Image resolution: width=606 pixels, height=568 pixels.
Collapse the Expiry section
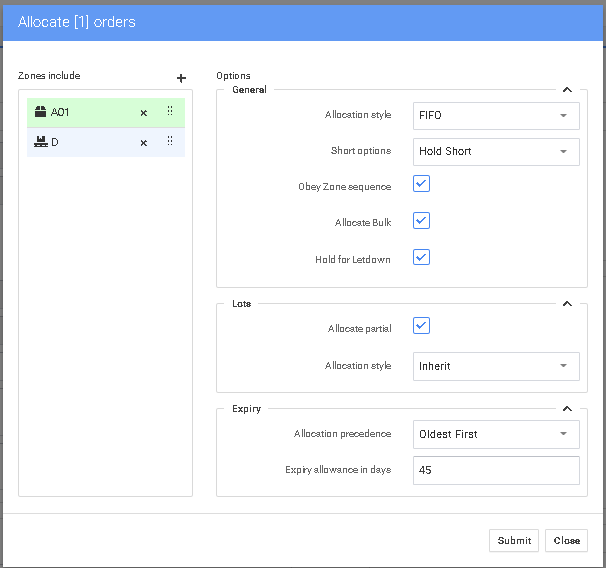point(567,409)
